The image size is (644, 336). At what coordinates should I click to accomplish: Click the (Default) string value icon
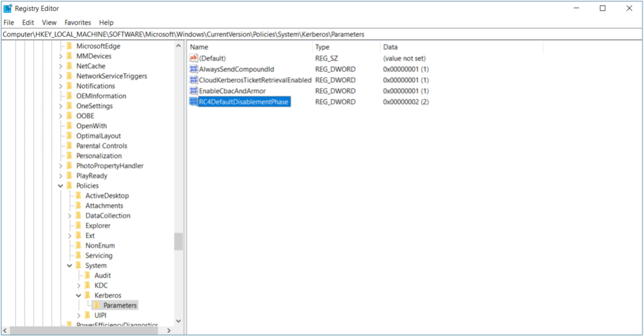[x=194, y=58]
